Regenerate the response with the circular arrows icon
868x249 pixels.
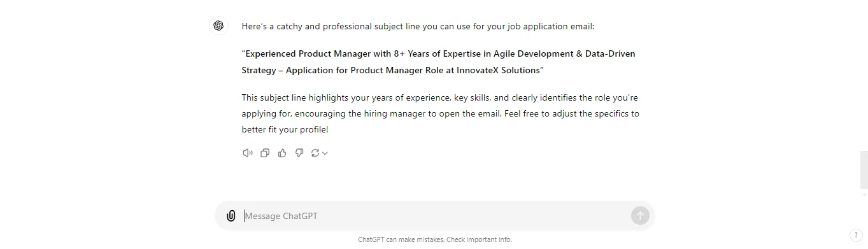tap(315, 153)
